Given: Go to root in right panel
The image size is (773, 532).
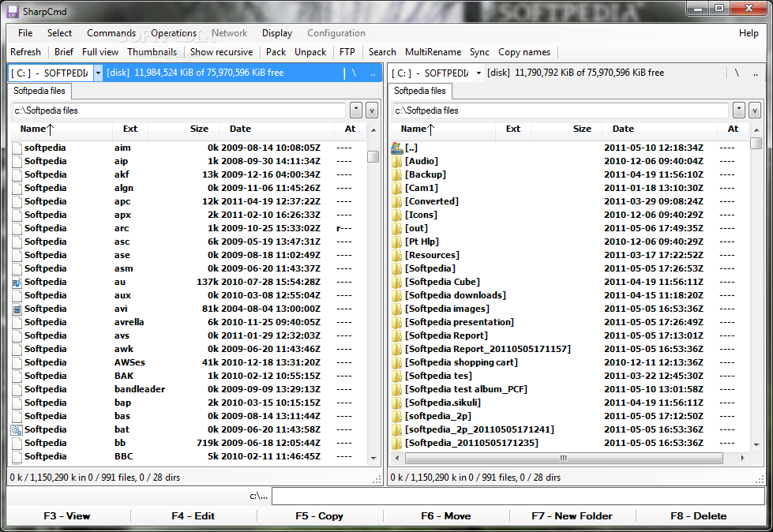Looking at the screenshot, I should pos(737,73).
